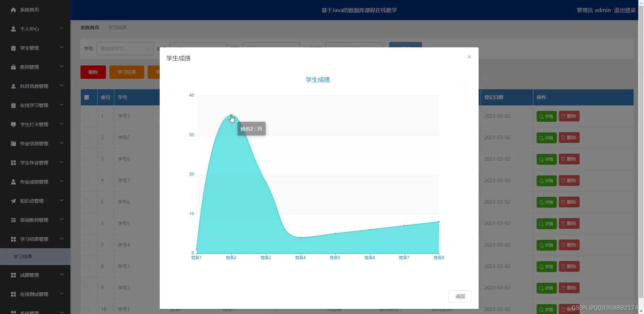Screen dimensions: 644x314
Task: Click 退出登录 in the header
Action: click(625, 10)
